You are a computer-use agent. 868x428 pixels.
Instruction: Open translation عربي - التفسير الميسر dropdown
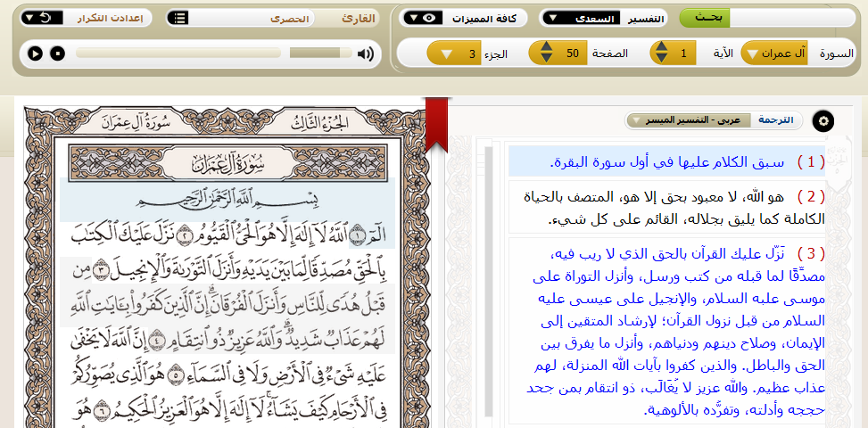coord(689,120)
